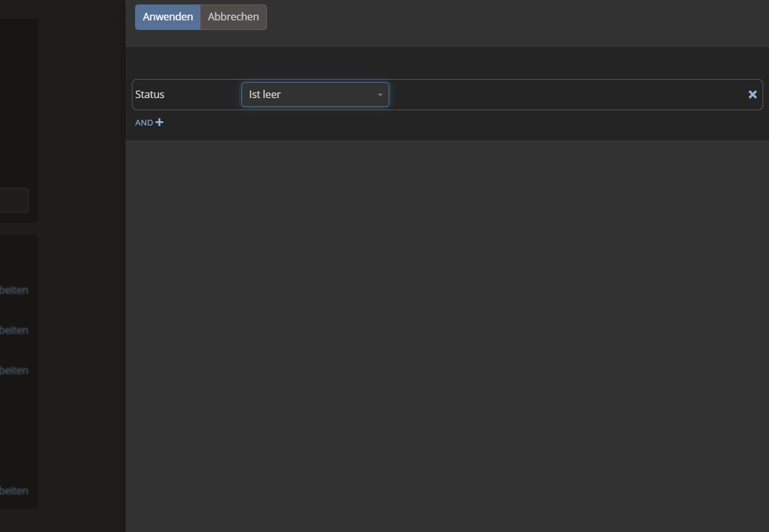The width and height of the screenshot is (769, 532).
Task: Click the Status field label
Action: click(x=150, y=94)
